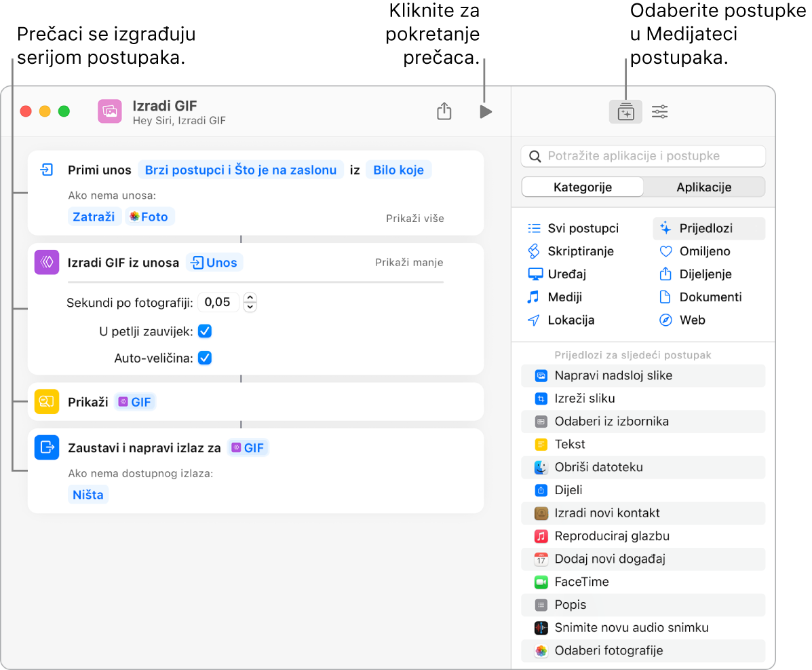Image resolution: width=812 pixels, height=670 pixels.
Task: Open the Prijedlozi category
Action: tap(707, 228)
